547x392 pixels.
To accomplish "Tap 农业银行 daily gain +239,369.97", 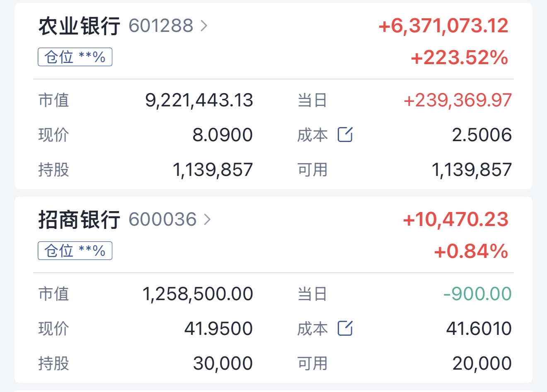I will (457, 100).
